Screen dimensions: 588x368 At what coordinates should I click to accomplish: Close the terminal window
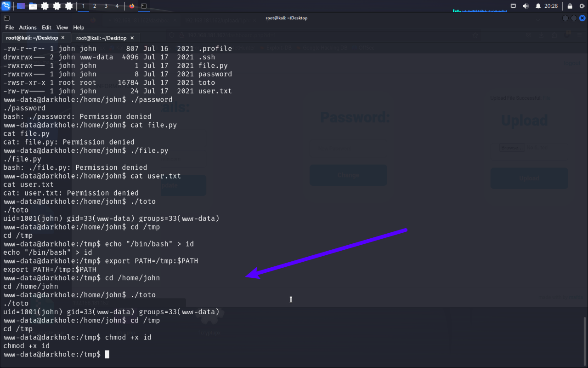(582, 18)
